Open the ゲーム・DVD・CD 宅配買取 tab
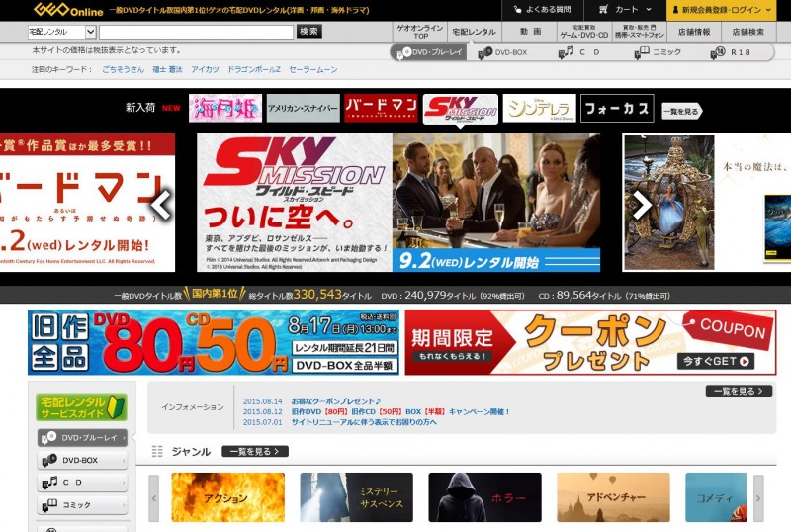 click(584, 32)
